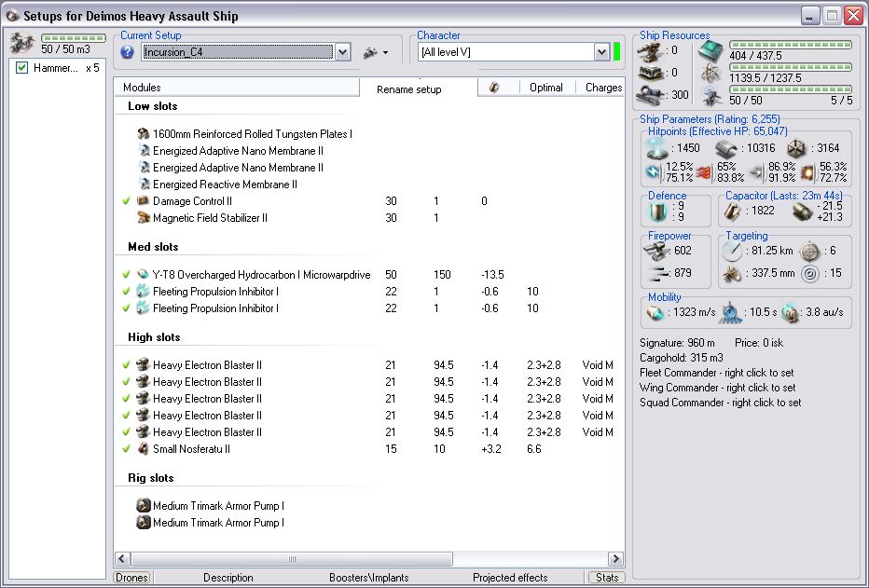Click the Energized Reactive Membrane II icon
This screenshot has height=588, width=869.
144,185
